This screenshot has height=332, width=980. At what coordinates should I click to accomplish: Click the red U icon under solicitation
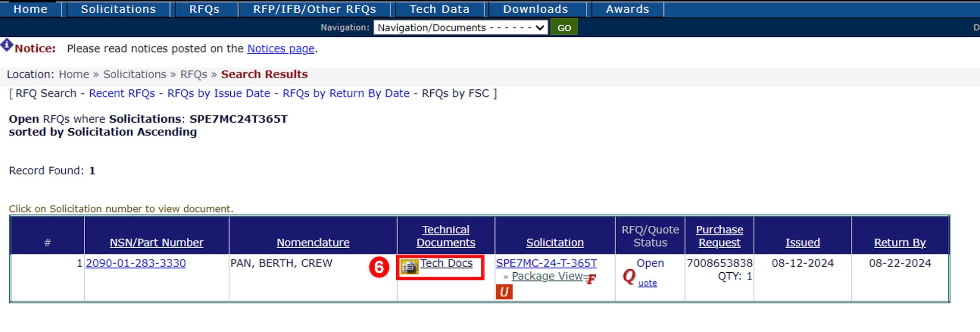tap(504, 292)
